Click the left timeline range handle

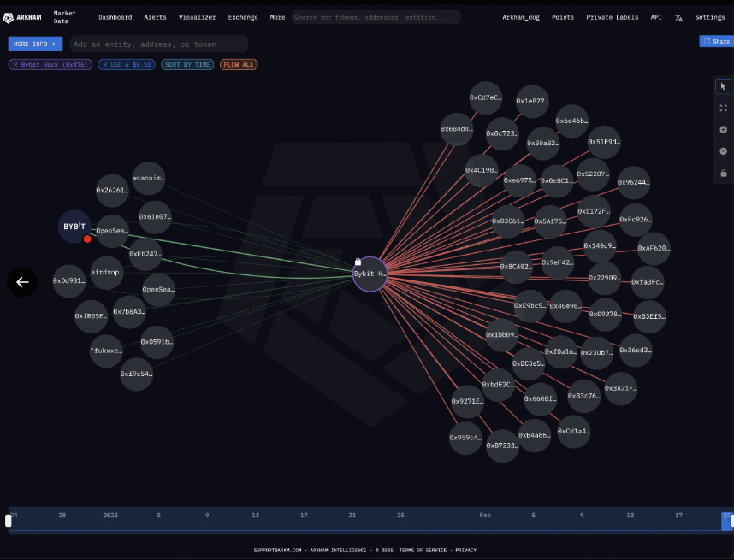(x=9, y=520)
